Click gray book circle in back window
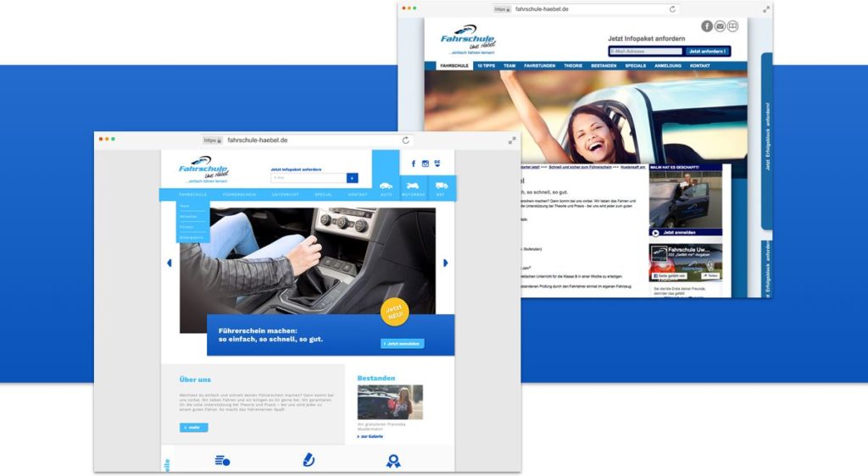The height and width of the screenshot is (476, 868). click(x=732, y=26)
